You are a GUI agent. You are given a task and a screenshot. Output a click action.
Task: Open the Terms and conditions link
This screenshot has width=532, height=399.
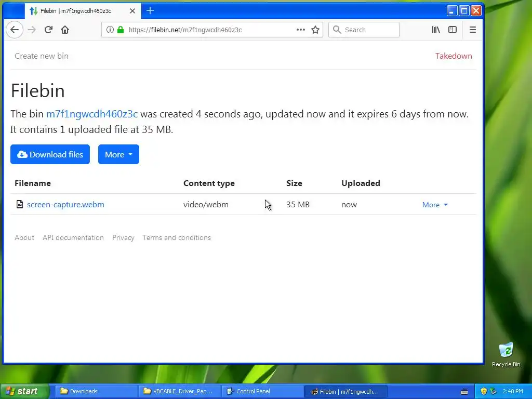[177, 237]
